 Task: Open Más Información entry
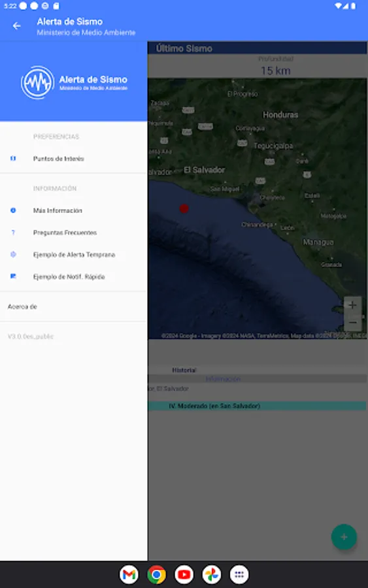(x=73, y=210)
